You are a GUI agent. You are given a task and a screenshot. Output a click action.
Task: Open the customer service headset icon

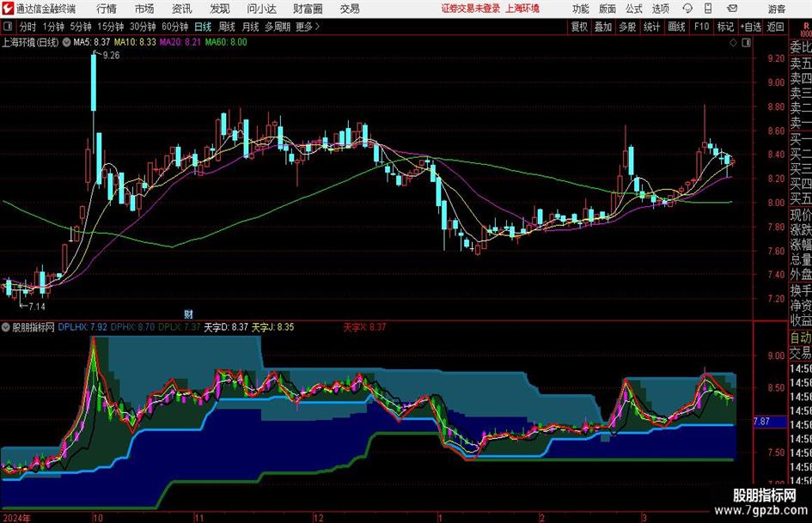687,9
